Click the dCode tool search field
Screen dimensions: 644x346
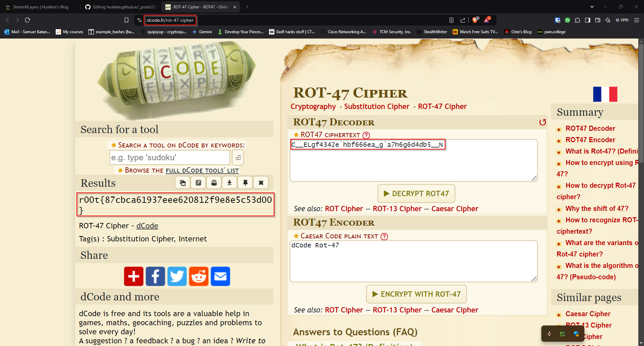click(170, 158)
